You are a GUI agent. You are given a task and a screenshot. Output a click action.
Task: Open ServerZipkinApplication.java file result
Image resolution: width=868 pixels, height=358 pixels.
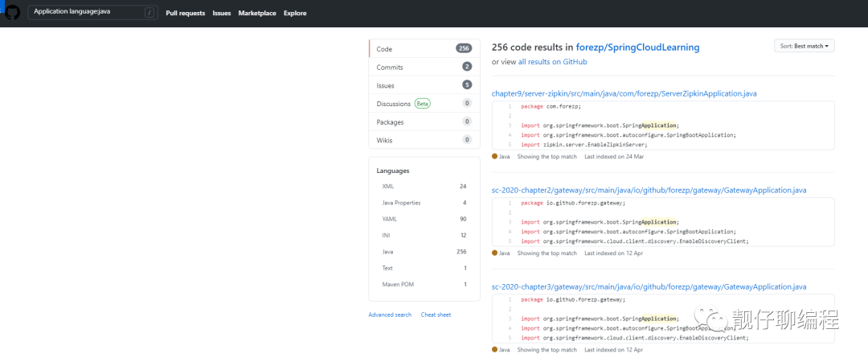pyautogui.click(x=624, y=93)
